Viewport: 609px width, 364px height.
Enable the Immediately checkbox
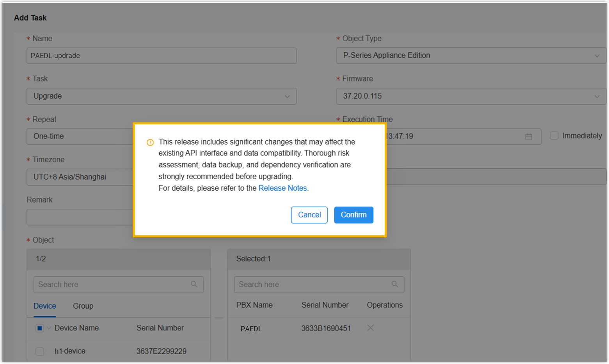(x=554, y=136)
